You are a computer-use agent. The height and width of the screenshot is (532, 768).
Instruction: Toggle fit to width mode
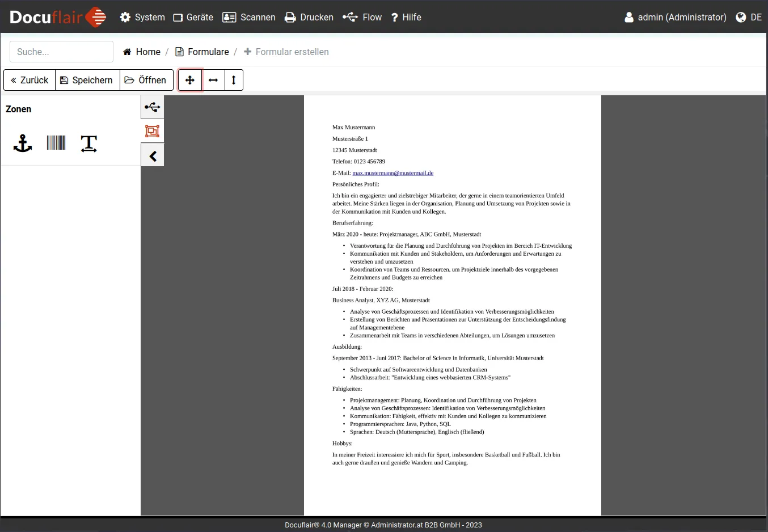[x=213, y=80]
